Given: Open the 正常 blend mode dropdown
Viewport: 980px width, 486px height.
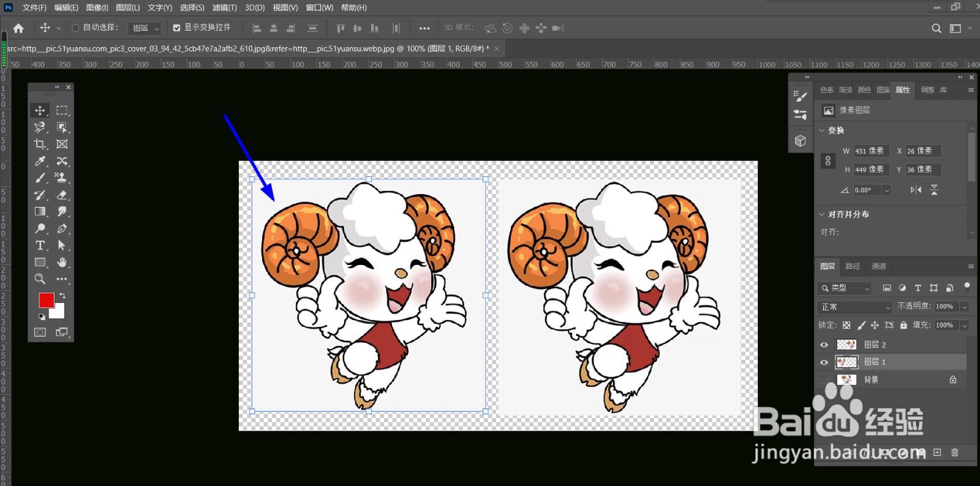Looking at the screenshot, I should coord(855,307).
